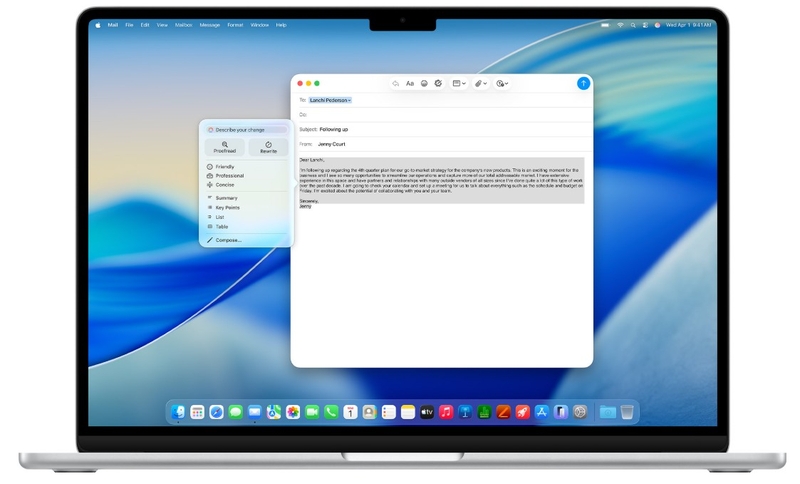Open Control Center from menu bar

click(x=645, y=24)
